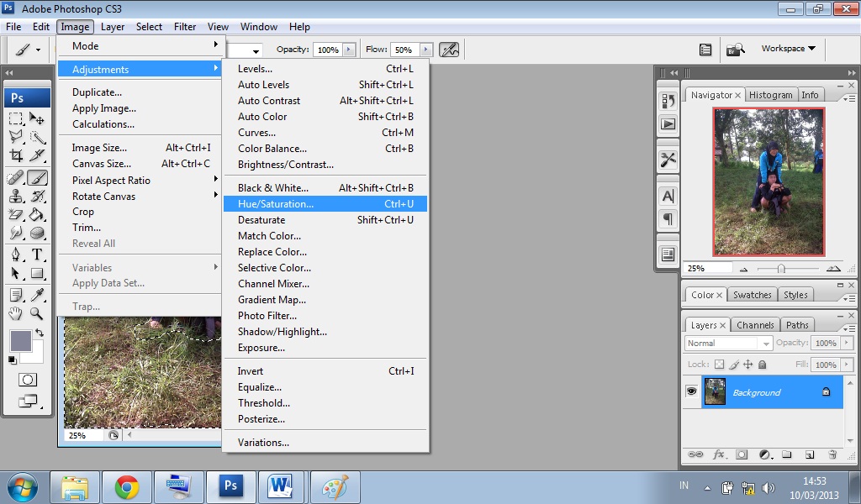The width and height of the screenshot is (861, 504).
Task: Select the Clone Stamp tool
Action: coord(16,197)
